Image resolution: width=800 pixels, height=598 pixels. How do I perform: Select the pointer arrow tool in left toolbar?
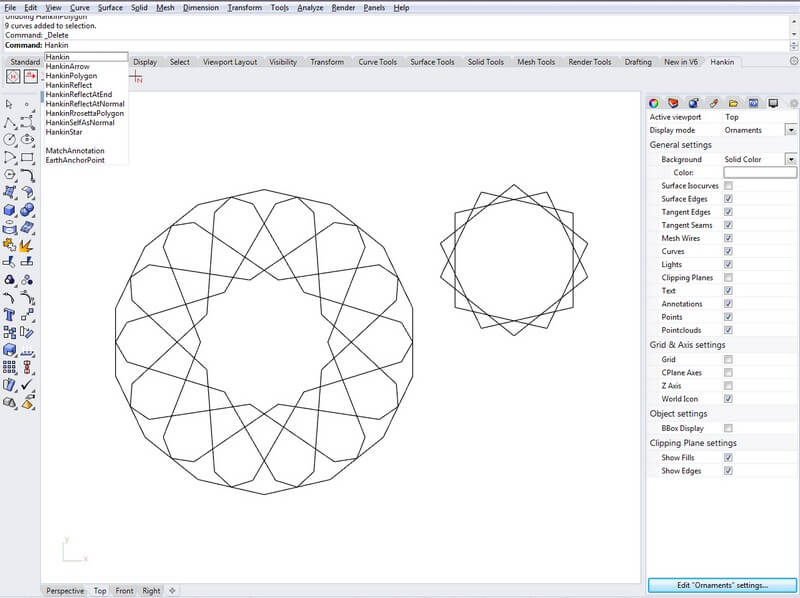point(9,103)
